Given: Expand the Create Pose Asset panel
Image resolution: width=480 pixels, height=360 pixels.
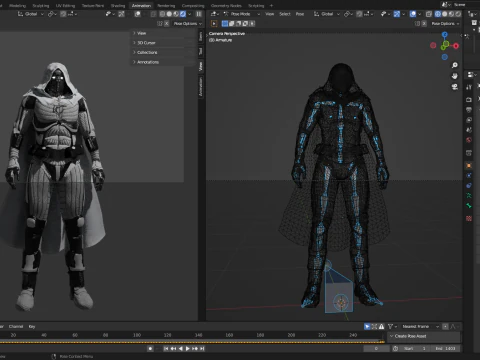Looking at the screenshot, I should point(424,336).
